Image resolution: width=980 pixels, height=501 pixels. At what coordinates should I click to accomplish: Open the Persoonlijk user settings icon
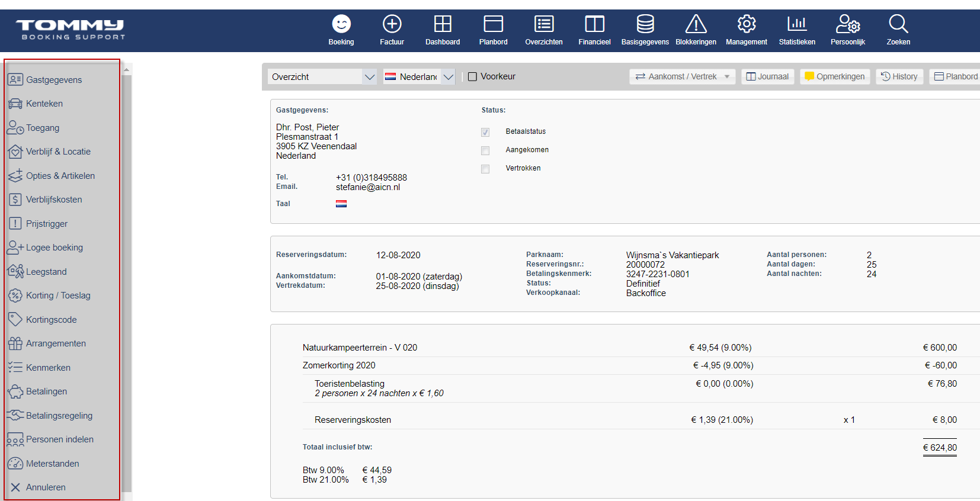coord(848,24)
